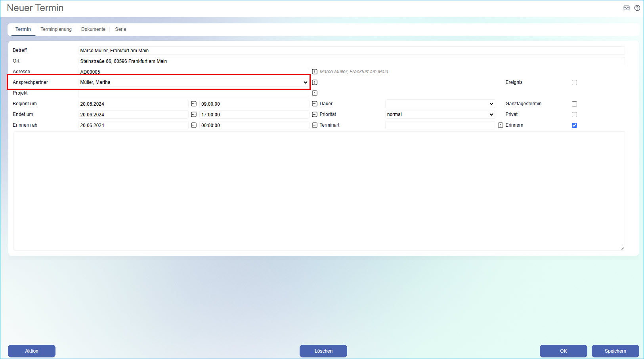Click the Endet um time field 17:00:00
Viewport: 644px width, 359px height.
tap(254, 114)
